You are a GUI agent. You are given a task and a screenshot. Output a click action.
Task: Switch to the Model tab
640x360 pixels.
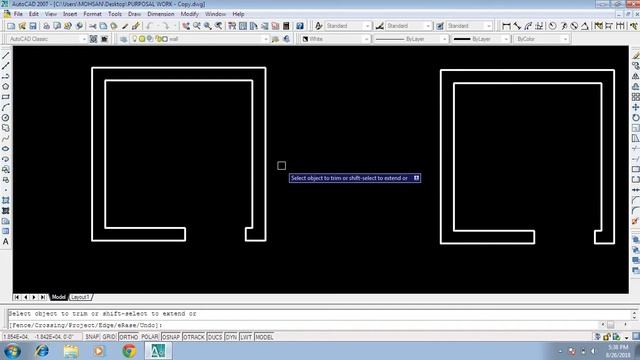[58, 297]
